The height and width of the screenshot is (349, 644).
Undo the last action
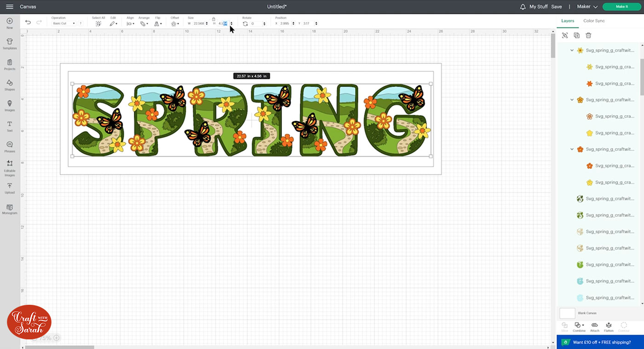28,22
